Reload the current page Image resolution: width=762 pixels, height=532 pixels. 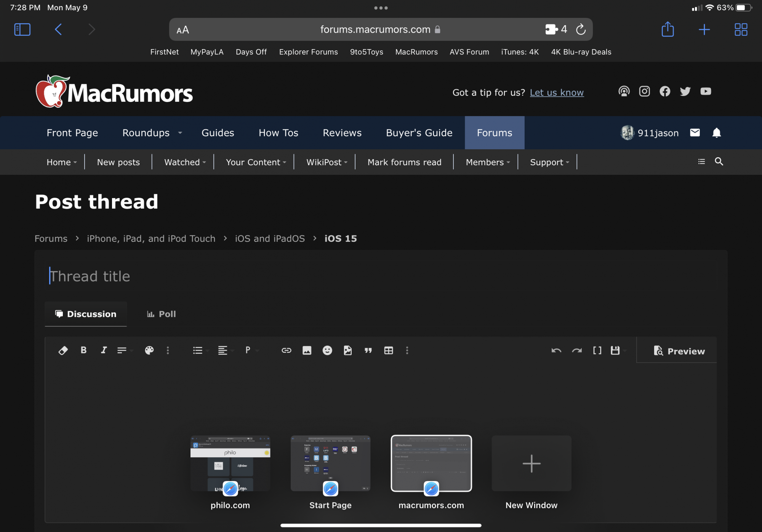point(581,29)
